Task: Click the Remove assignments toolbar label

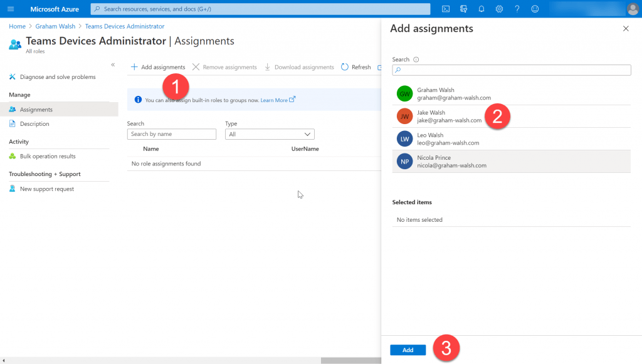Action: tap(229, 67)
